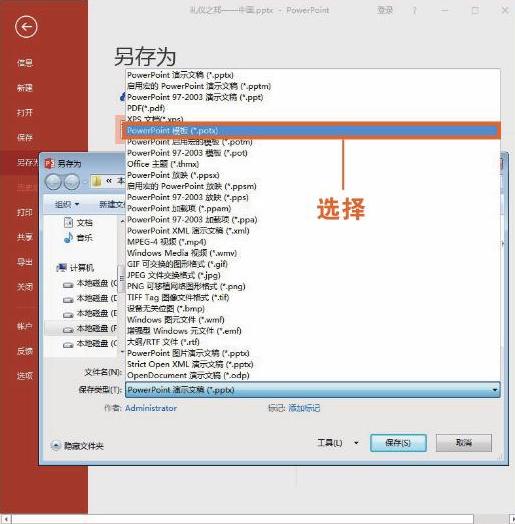Select the 文档 documents folder icon
Screen dimensions: 515x524
click(x=68, y=223)
